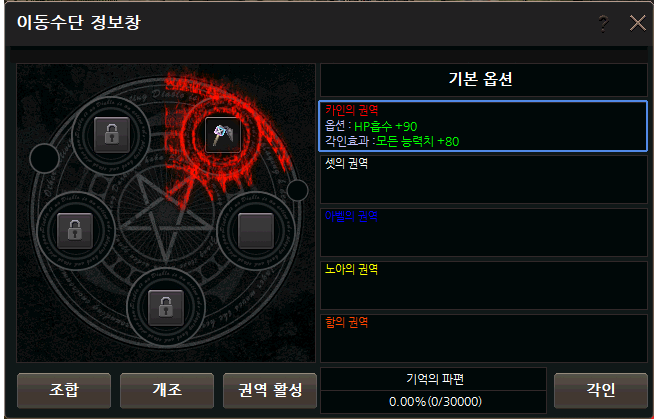Click the 기억의 파편 progress bar
The height and width of the screenshot is (419, 657).
click(x=434, y=402)
